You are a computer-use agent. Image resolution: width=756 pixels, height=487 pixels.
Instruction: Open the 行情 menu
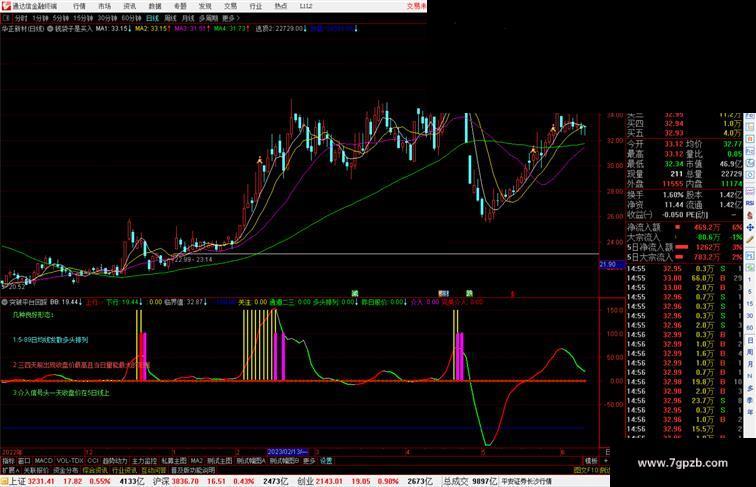pos(79,6)
